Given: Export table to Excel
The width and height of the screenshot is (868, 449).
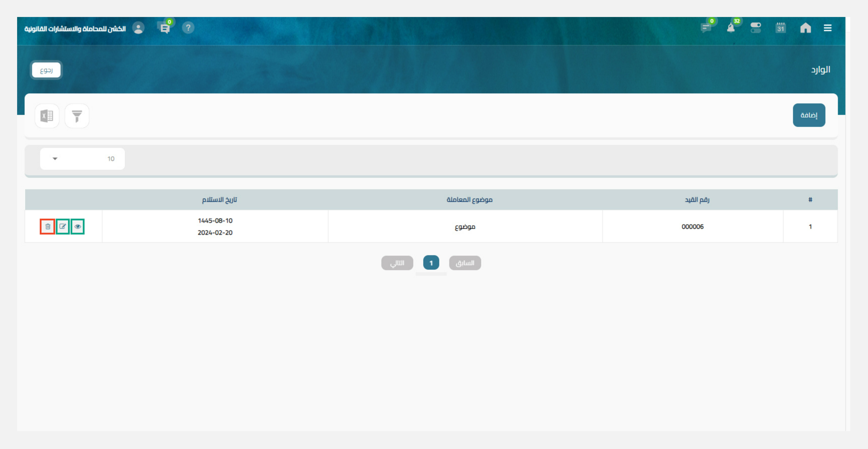Looking at the screenshot, I should (47, 116).
